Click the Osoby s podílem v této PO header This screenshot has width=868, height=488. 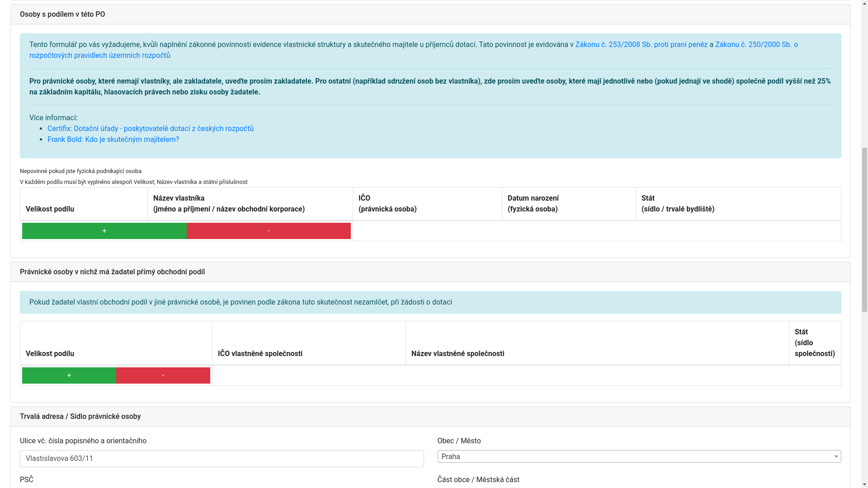[x=62, y=14]
